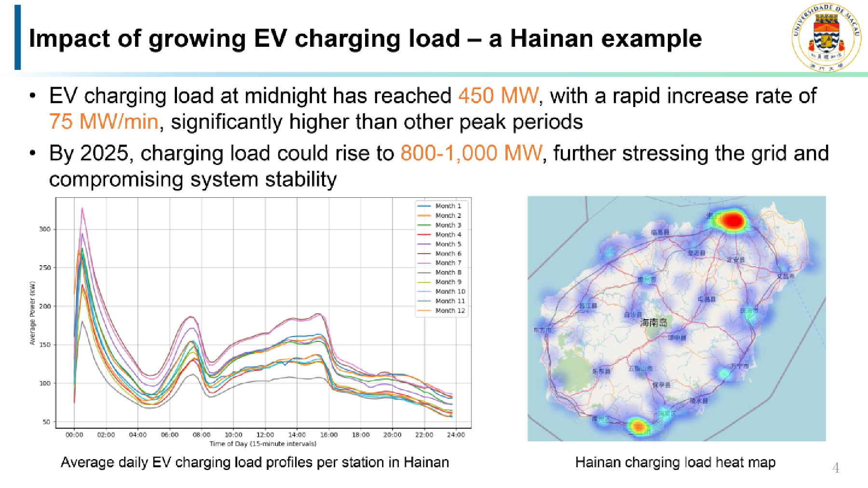Click the Average Power y-axis label
This screenshot has width=868, height=488.
coord(32,313)
